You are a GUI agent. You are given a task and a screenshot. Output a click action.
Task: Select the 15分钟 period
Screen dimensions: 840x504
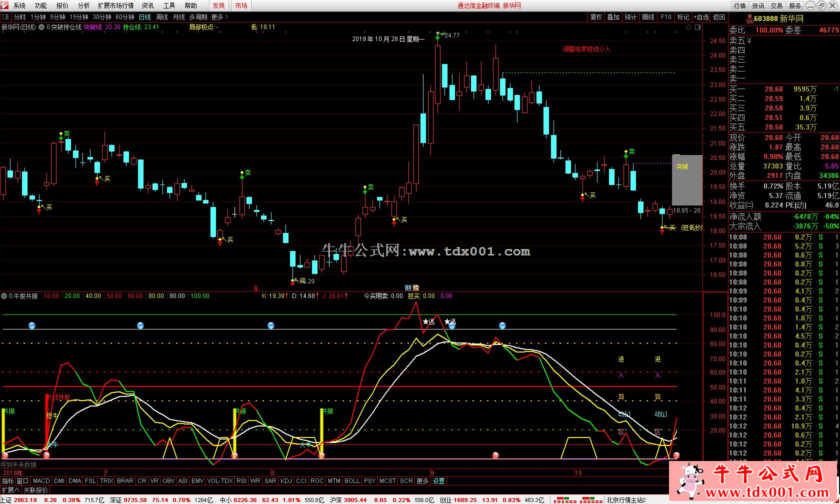pyautogui.click(x=79, y=17)
